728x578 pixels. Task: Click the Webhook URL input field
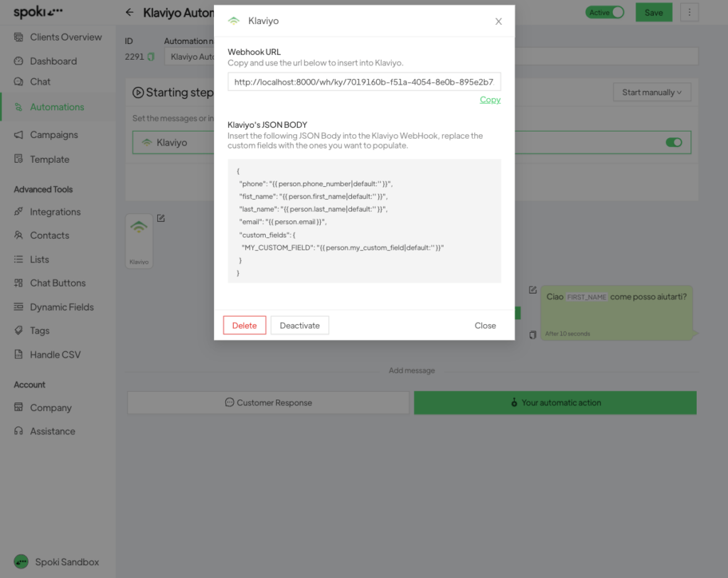[x=364, y=82]
